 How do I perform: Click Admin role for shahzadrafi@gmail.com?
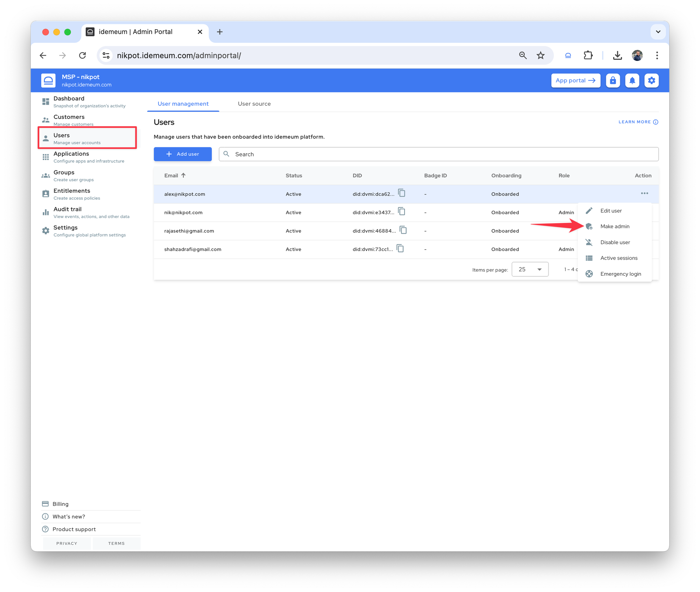pos(566,249)
